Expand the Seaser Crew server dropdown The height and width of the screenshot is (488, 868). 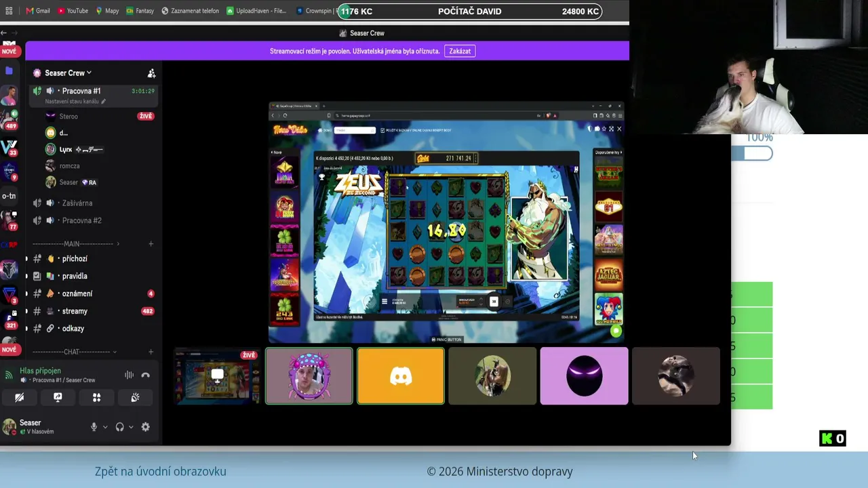click(x=68, y=73)
